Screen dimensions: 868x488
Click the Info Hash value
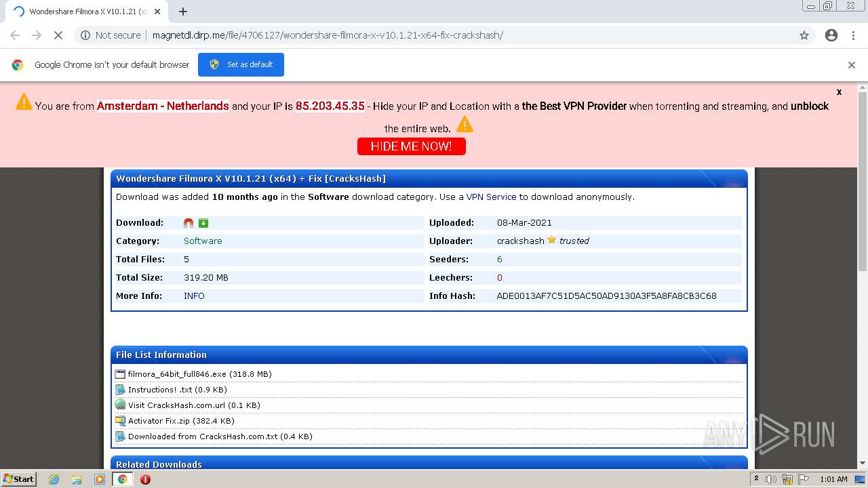point(606,296)
